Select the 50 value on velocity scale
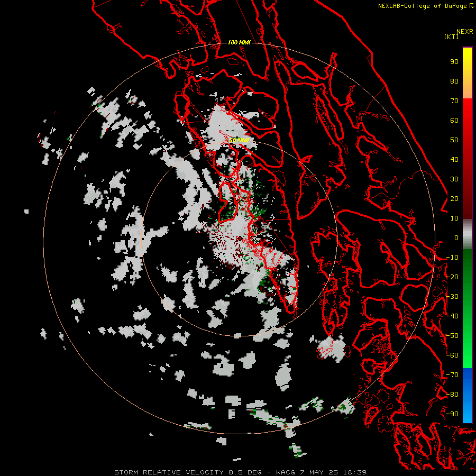Screen dimensions: 476x476 tap(454, 140)
